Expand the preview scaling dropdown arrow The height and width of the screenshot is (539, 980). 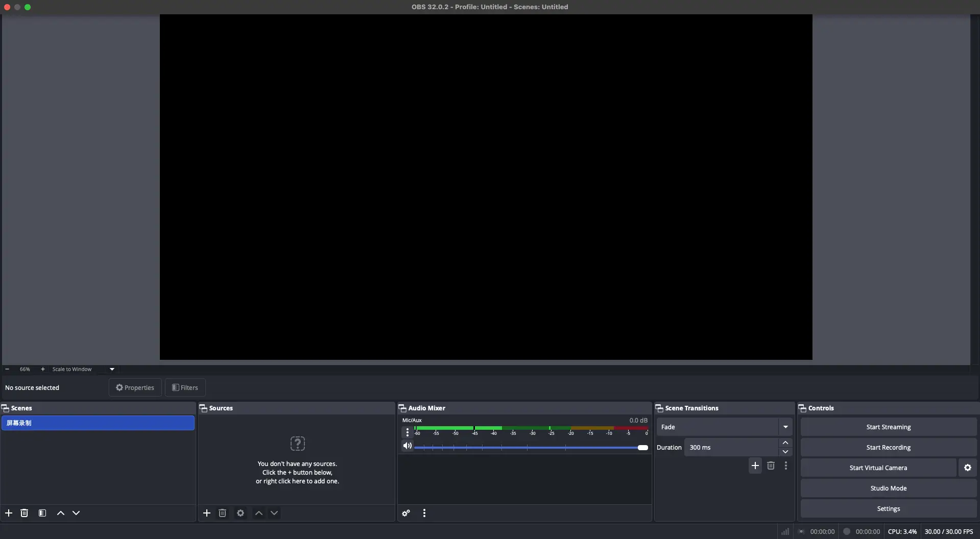112,369
